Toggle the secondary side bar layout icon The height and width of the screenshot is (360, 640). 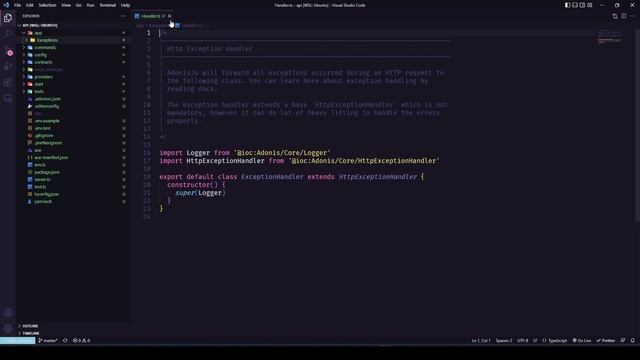tap(582, 5)
